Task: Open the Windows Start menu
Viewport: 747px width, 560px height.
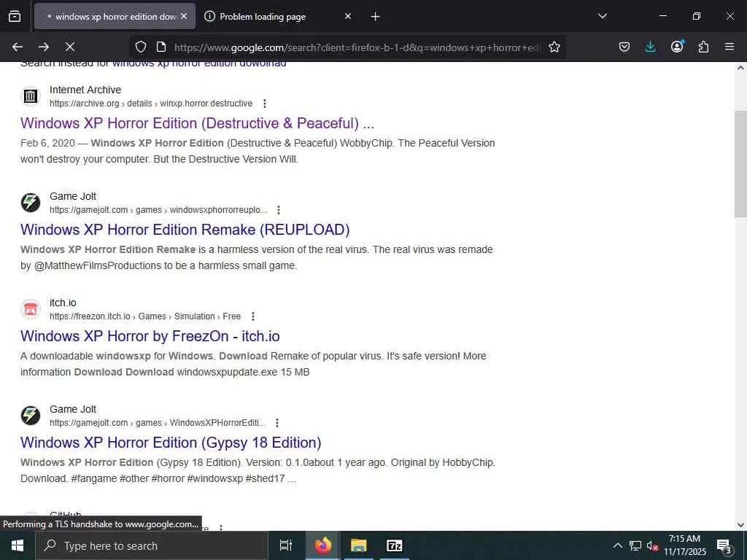Action: pos(18,545)
